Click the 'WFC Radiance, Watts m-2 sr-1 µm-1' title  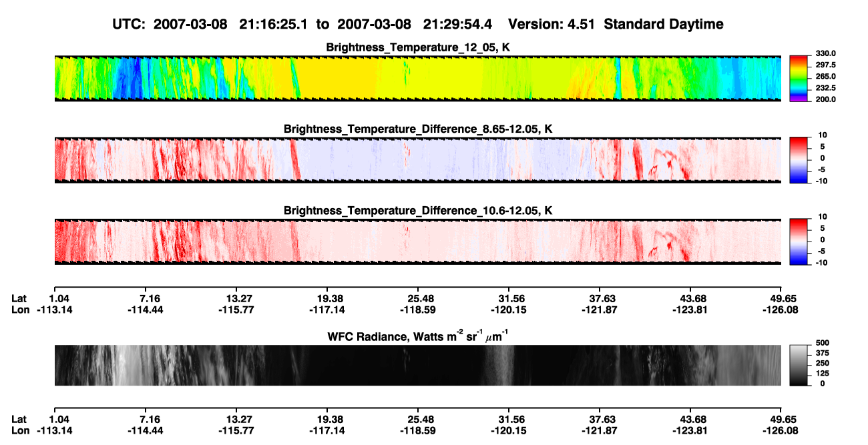pyautogui.click(x=418, y=336)
